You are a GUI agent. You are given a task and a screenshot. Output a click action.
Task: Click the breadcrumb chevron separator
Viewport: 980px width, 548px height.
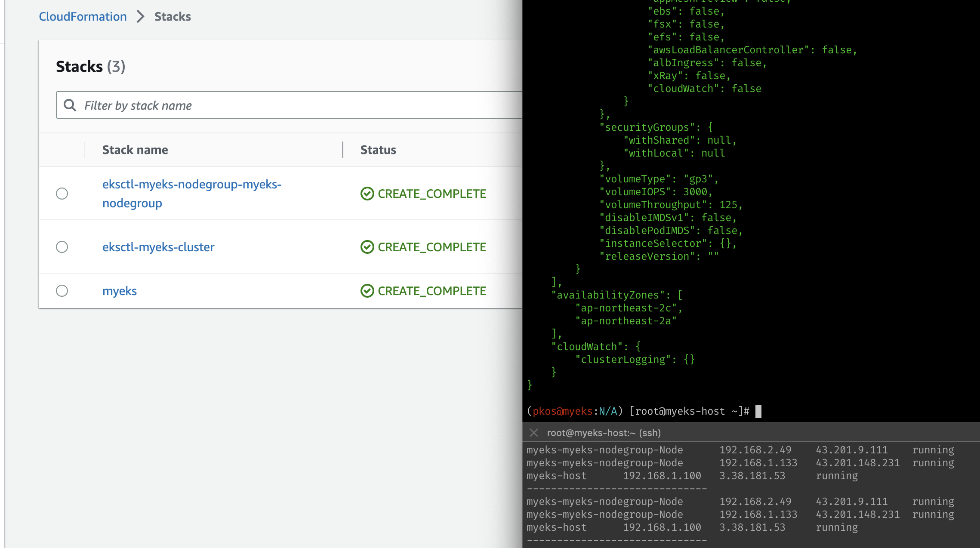click(x=140, y=16)
